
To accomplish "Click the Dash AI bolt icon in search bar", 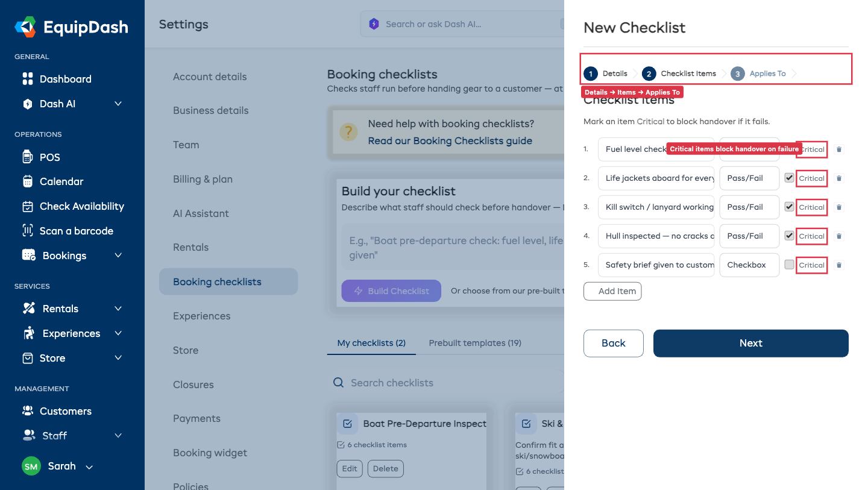I will [374, 24].
